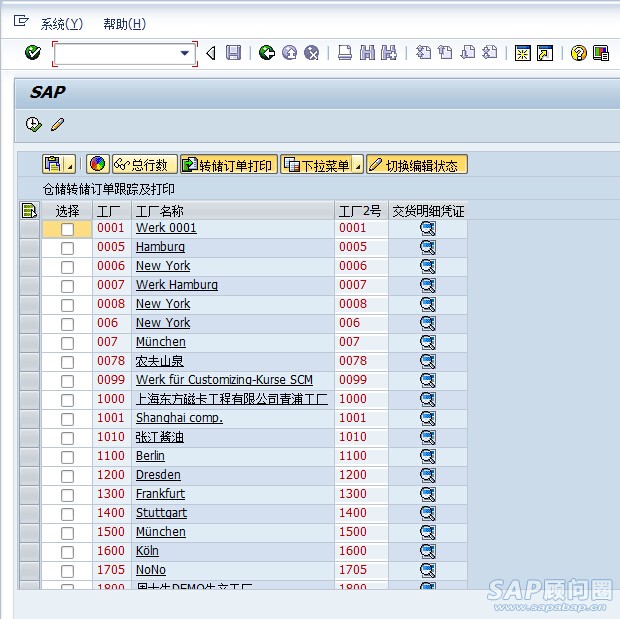View delivery detail icon for row 1000

click(427, 399)
